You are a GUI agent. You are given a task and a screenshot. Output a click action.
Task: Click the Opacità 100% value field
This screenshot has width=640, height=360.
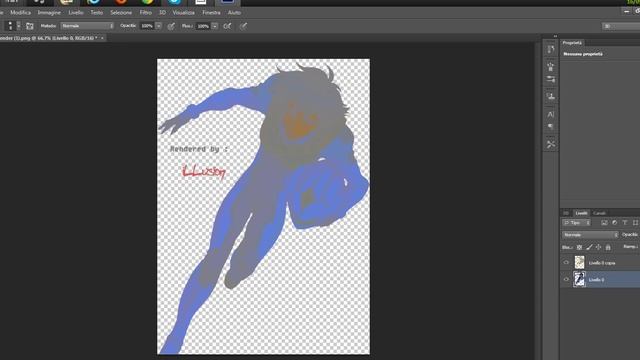(x=147, y=26)
